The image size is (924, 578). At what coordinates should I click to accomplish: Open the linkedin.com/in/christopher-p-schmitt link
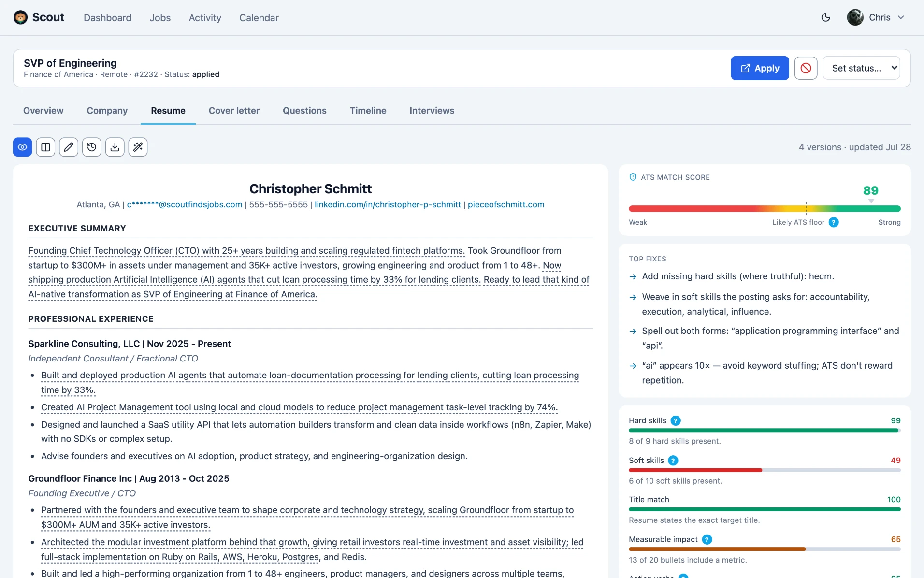coord(388,204)
